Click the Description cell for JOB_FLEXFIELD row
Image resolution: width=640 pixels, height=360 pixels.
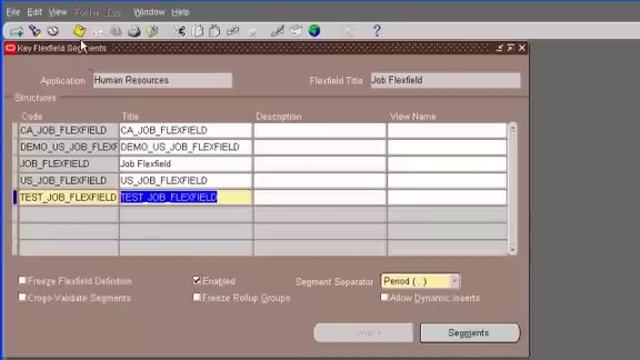(x=320, y=164)
